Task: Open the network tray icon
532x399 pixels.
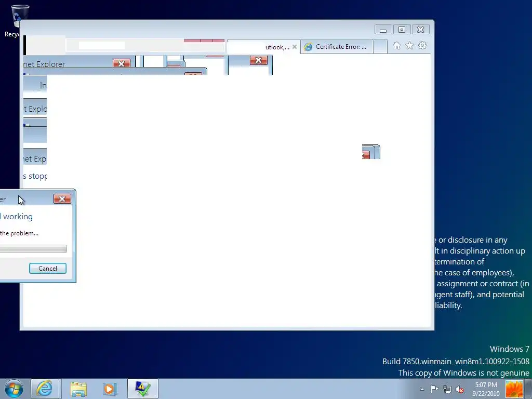Action: pyautogui.click(x=447, y=389)
